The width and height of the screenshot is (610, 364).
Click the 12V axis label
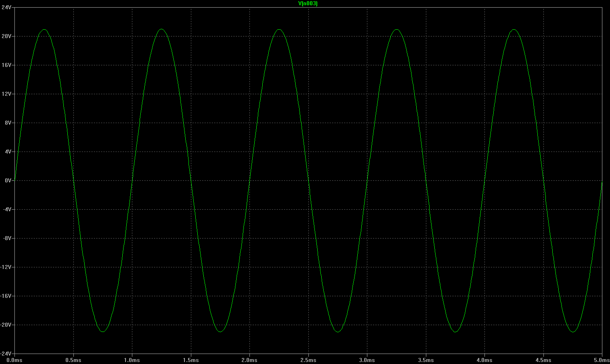coord(6,94)
